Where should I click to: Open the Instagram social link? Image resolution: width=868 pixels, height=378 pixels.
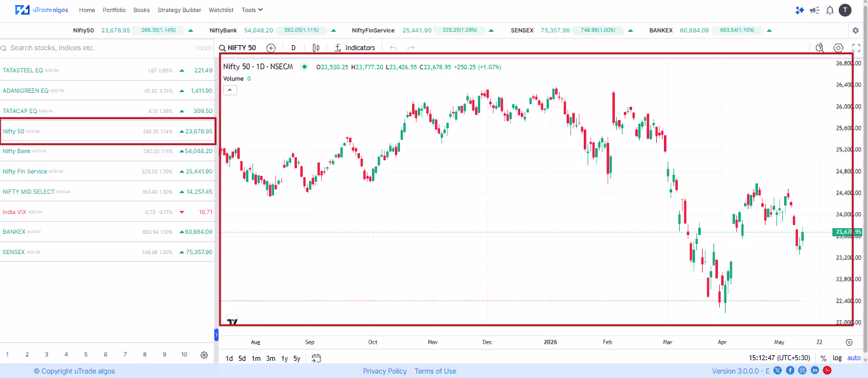[803, 370]
